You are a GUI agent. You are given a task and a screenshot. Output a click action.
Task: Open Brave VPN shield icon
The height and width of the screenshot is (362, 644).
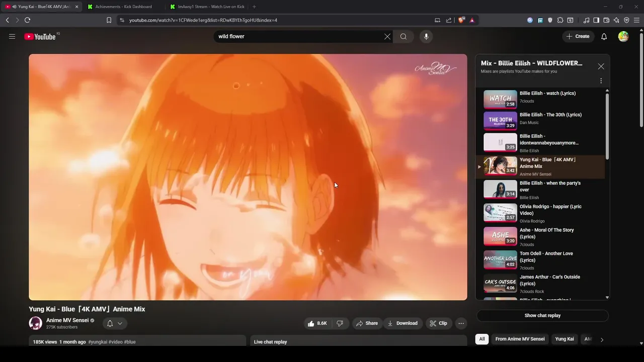click(626, 20)
